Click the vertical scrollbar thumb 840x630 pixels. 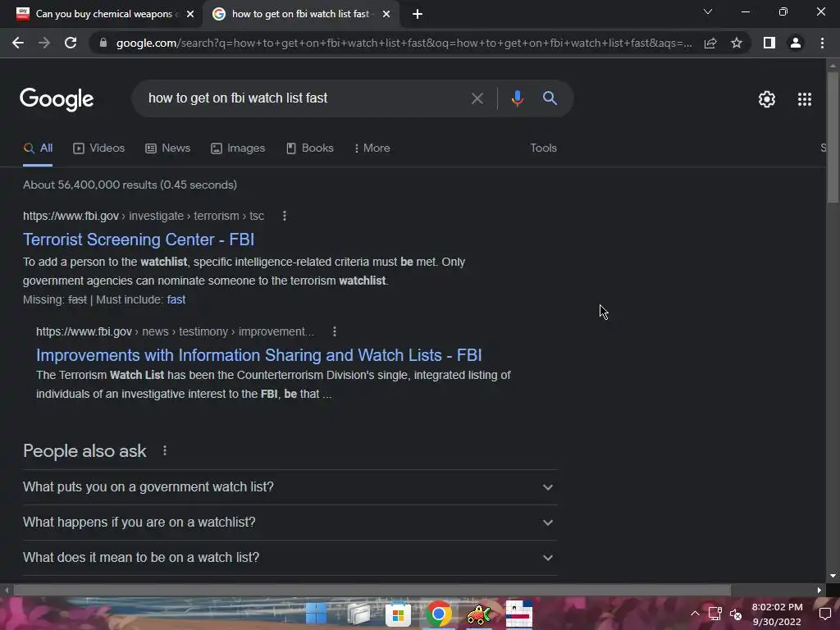833,137
